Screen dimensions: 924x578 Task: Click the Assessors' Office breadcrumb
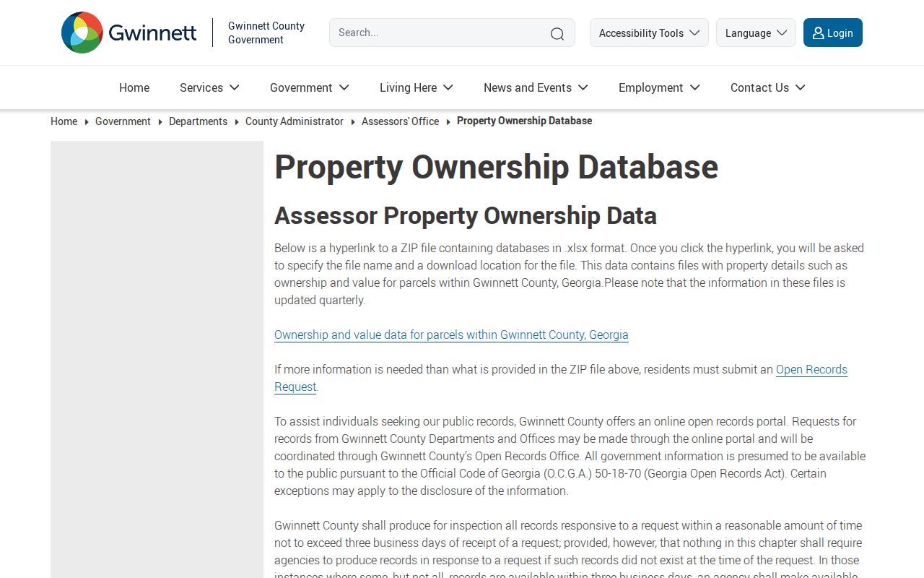tap(400, 121)
